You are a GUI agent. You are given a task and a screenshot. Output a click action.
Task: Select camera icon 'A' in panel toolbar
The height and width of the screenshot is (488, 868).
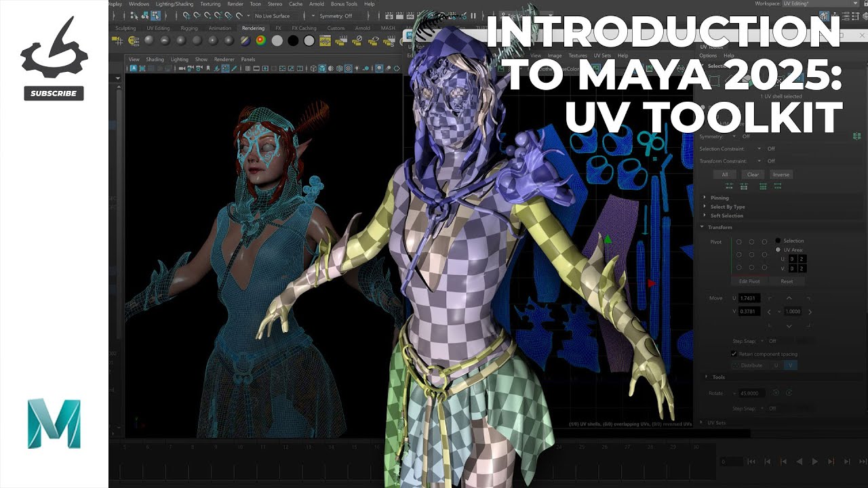point(134,68)
